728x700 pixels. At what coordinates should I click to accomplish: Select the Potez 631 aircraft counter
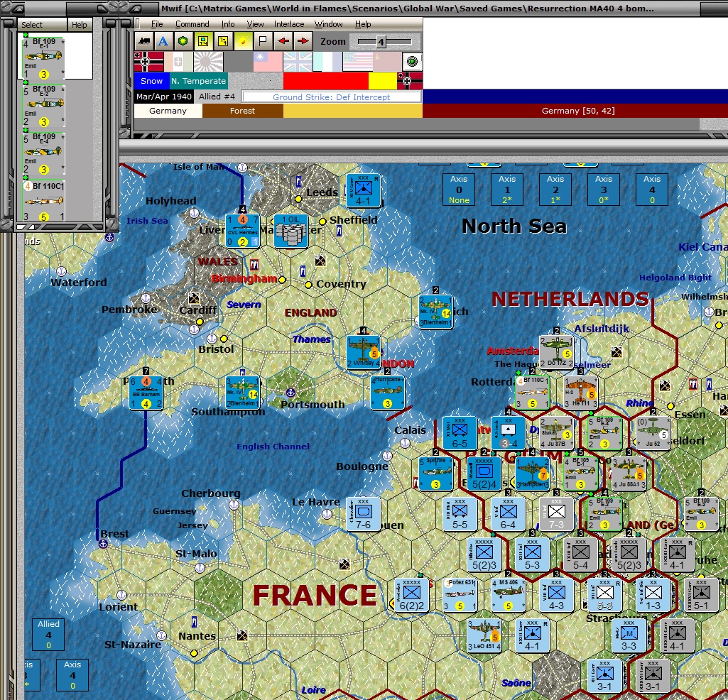click(x=460, y=595)
